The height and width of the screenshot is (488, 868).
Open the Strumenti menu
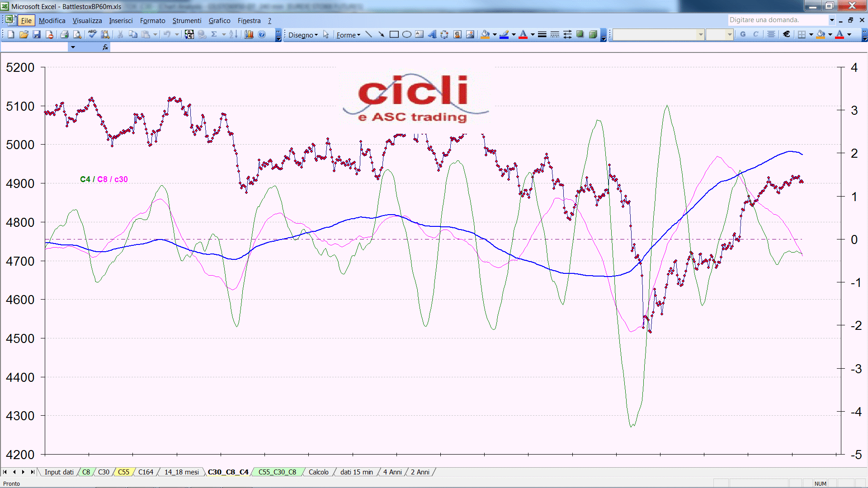(187, 21)
